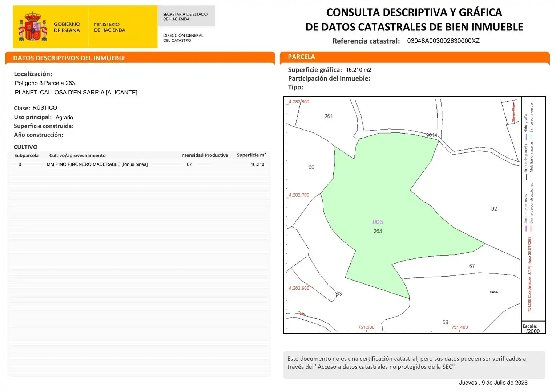Click the CULTIVO section heading
556x392 pixels.
pyautogui.click(x=25, y=147)
